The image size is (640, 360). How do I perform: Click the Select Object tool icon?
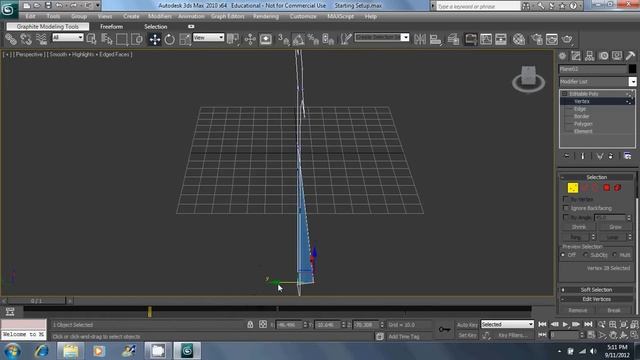91,39
